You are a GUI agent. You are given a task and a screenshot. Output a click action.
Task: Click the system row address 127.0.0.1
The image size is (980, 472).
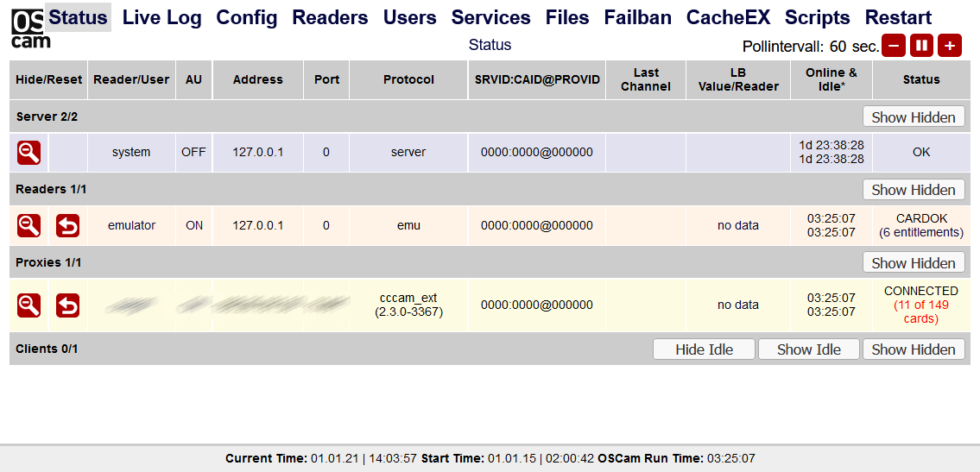258,152
